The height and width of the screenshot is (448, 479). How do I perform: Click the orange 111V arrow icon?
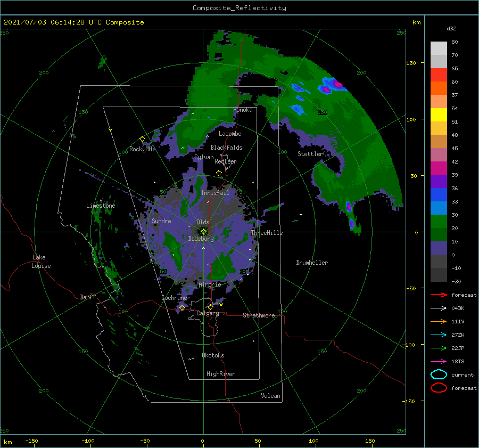(439, 321)
